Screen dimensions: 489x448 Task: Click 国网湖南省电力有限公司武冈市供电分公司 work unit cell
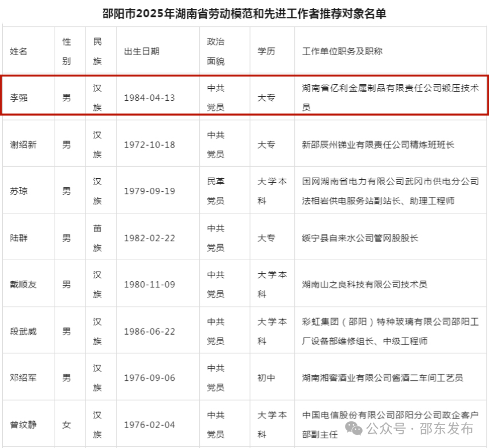(391, 191)
